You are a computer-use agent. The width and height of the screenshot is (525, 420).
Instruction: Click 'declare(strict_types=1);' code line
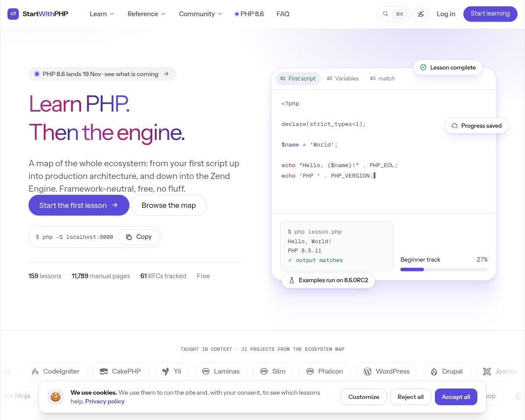(323, 124)
